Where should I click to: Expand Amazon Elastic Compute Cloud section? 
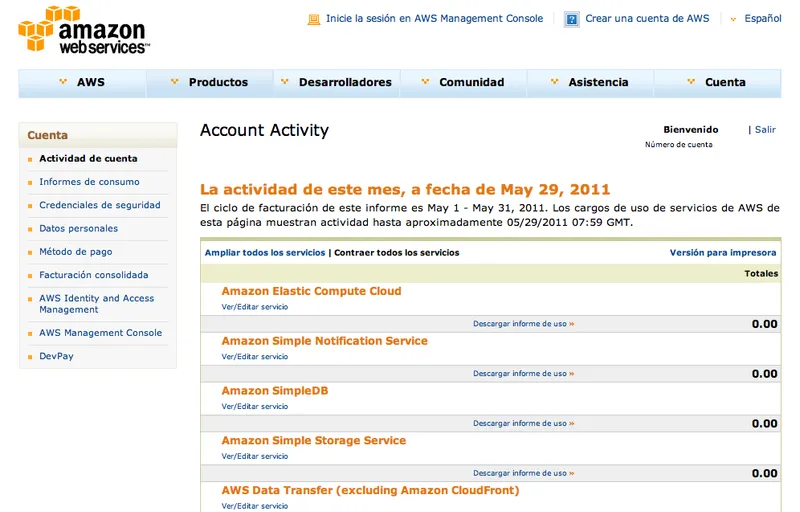click(x=311, y=291)
